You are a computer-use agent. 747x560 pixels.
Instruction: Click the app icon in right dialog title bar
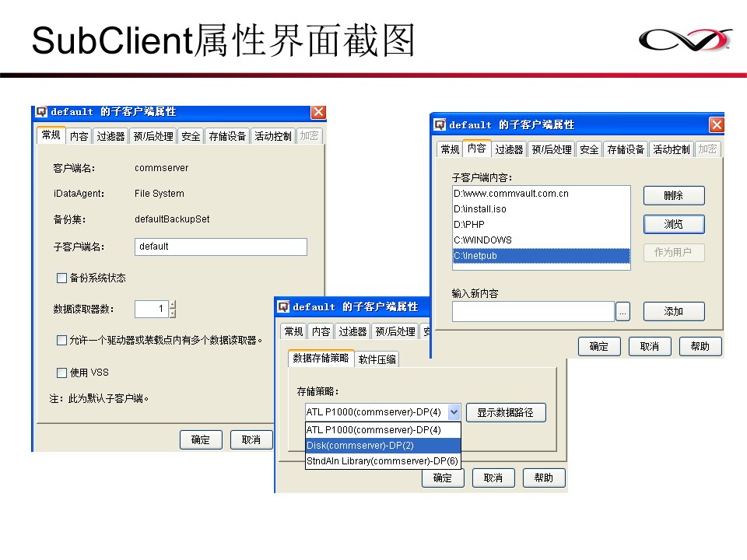click(x=440, y=124)
